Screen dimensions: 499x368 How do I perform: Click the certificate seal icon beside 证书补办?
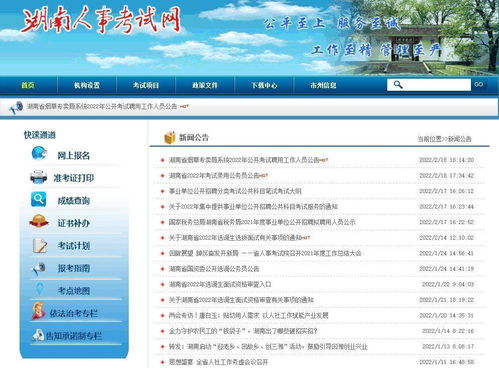39,221
